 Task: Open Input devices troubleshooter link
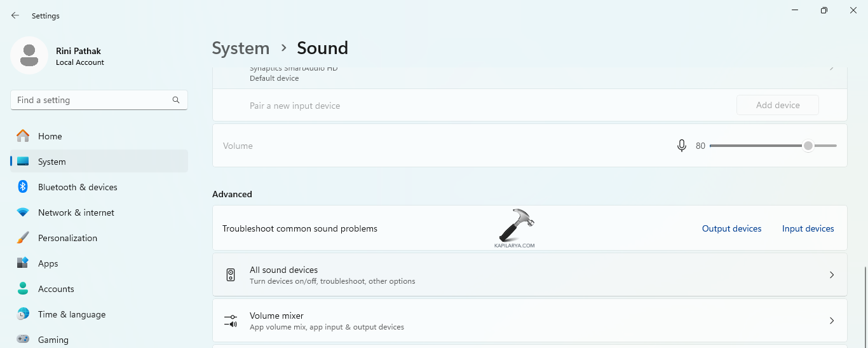click(808, 228)
